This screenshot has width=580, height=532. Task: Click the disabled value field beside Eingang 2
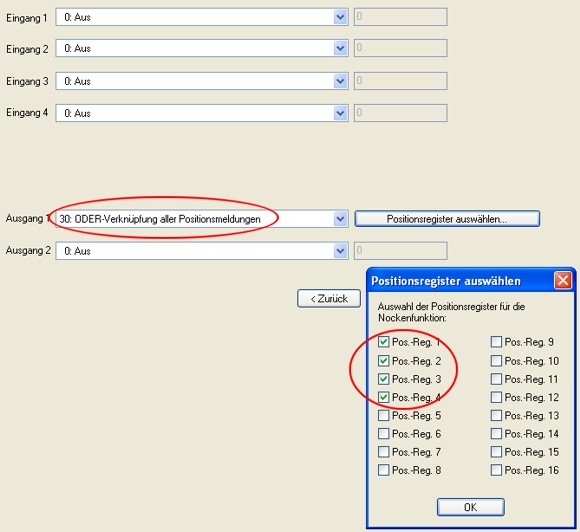point(401,48)
